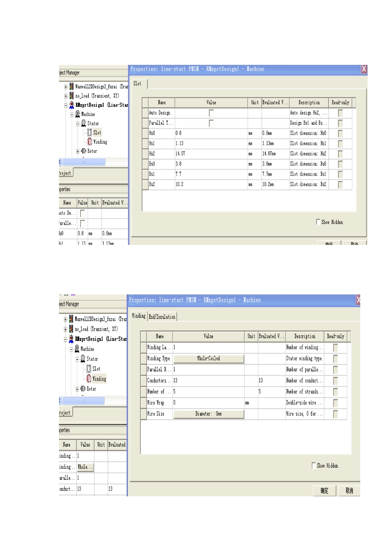Select Slot tree item in Winding screenshot
Screen dimensions: 392x555
pyautogui.click(x=96, y=369)
